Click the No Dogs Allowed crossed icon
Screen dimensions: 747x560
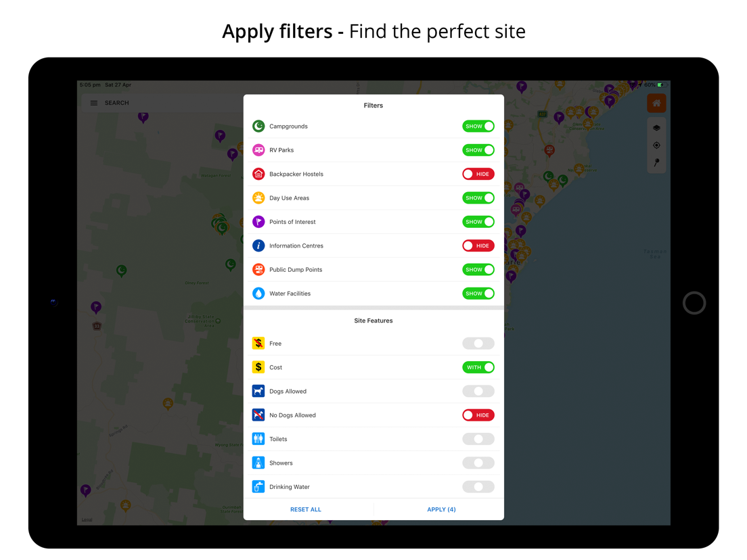[258, 415]
